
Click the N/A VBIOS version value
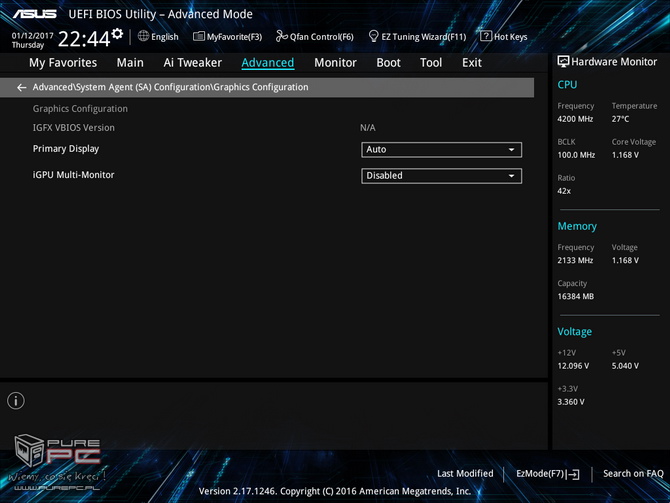point(367,128)
